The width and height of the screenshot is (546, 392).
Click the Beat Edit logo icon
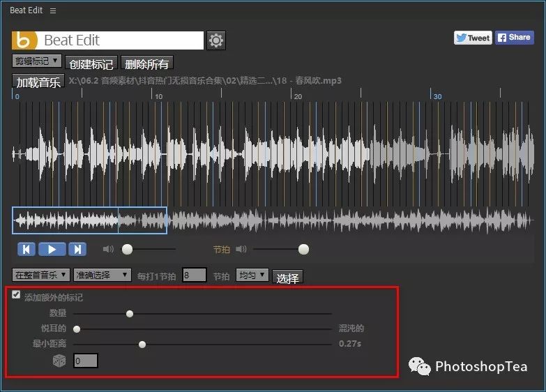point(24,40)
